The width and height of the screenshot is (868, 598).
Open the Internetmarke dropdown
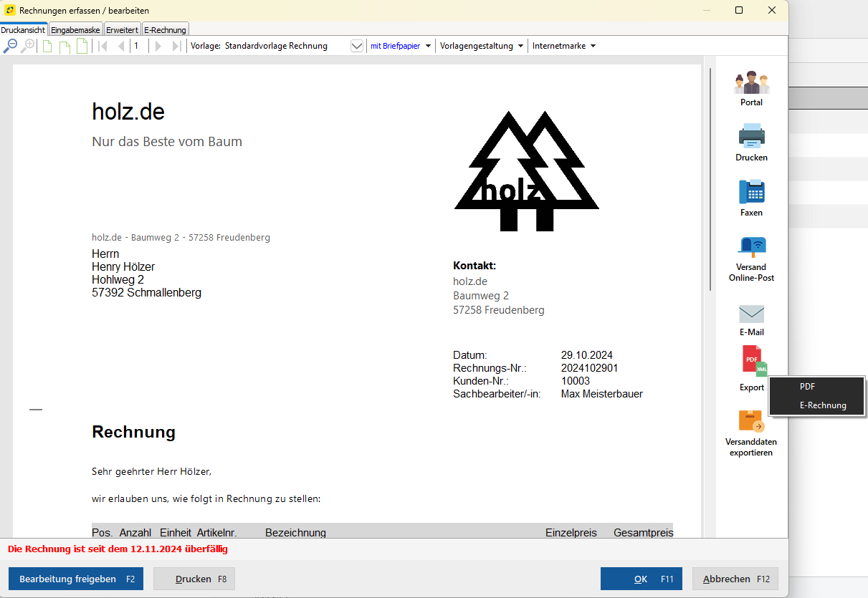click(x=563, y=45)
